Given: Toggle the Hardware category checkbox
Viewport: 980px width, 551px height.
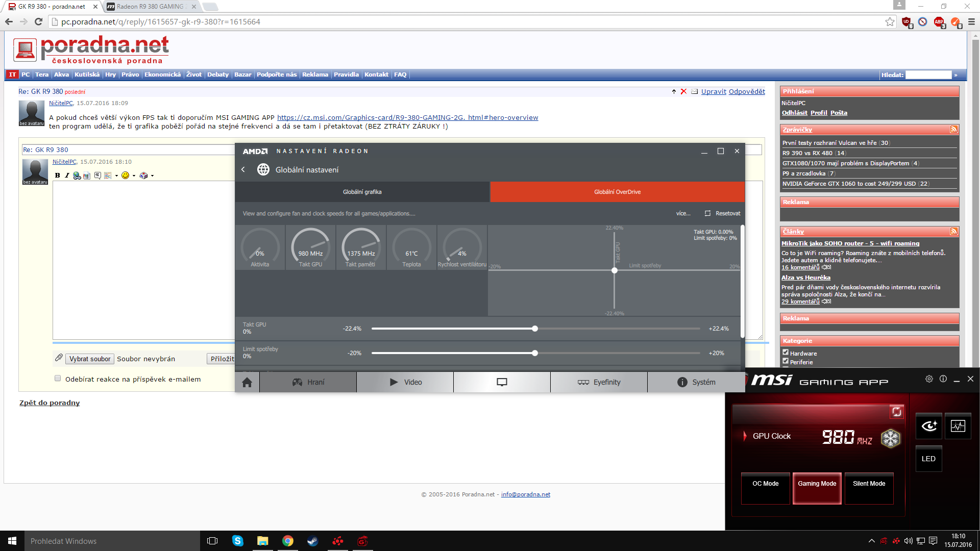Looking at the screenshot, I should point(786,352).
